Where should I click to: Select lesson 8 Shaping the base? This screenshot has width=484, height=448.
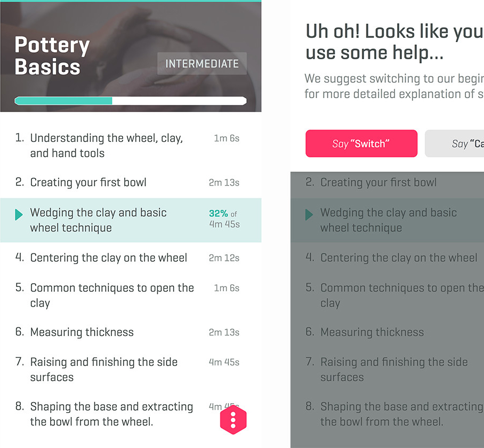click(111, 414)
